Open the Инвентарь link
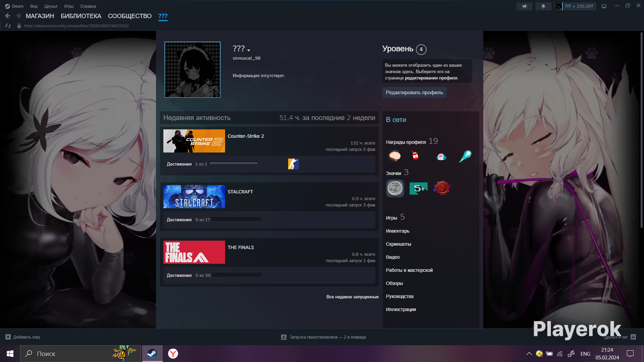644x362 pixels. 398,231
